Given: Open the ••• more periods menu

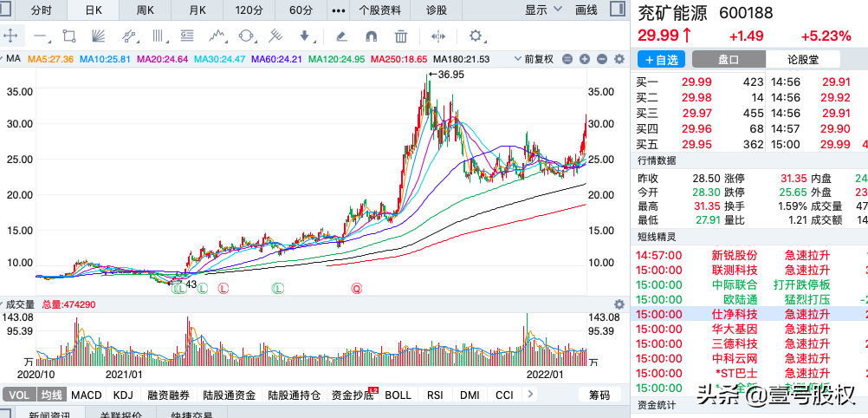Looking at the screenshot, I should tap(338, 10).
